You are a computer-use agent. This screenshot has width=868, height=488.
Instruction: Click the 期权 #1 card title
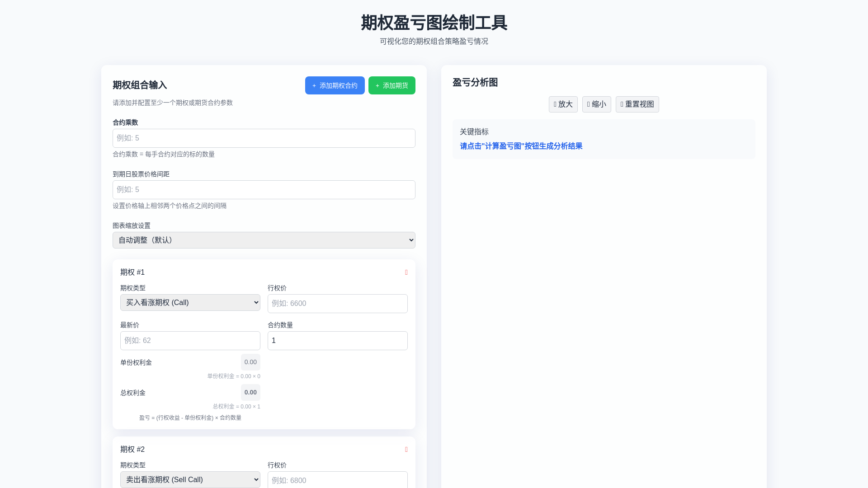(x=132, y=272)
